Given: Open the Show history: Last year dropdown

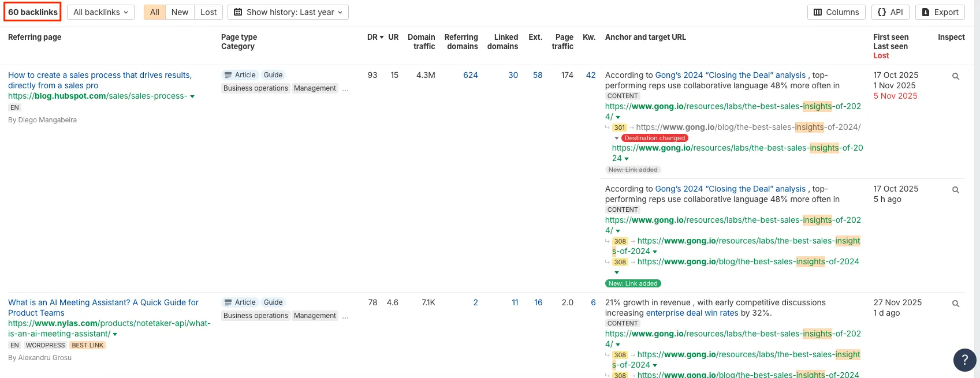Looking at the screenshot, I should coord(288,12).
